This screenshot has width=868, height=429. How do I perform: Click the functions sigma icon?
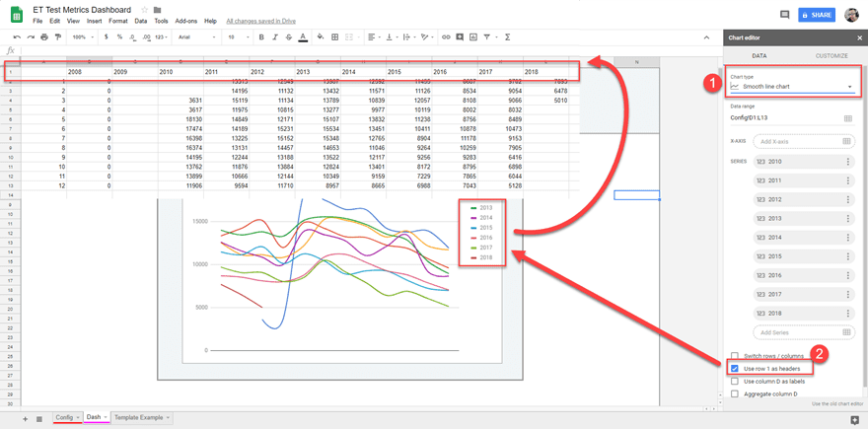click(x=507, y=37)
